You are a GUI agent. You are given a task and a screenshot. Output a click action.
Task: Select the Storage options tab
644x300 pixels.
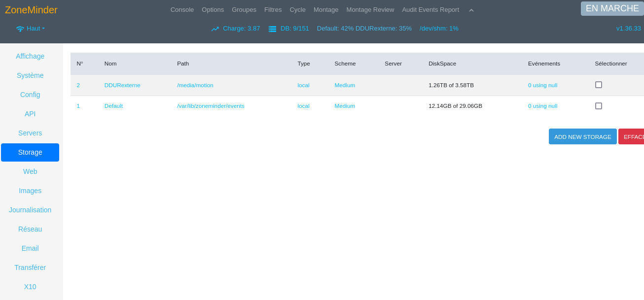pyautogui.click(x=30, y=152)
